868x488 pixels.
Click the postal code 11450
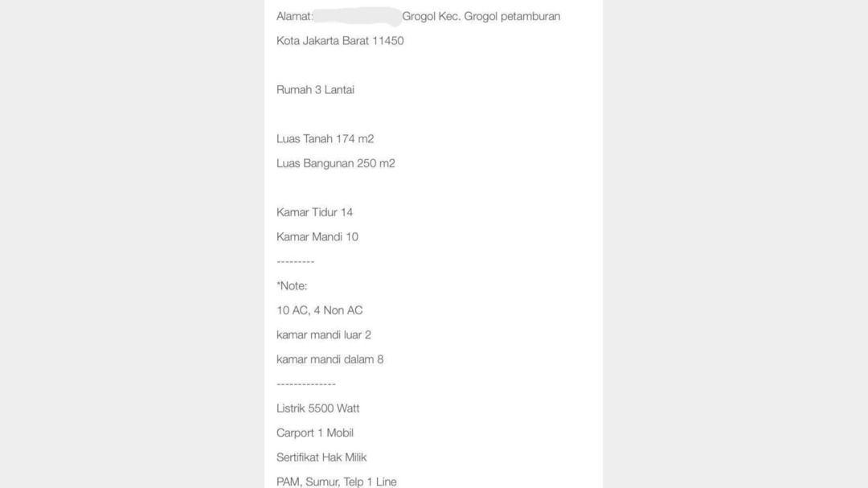point(387,41)
